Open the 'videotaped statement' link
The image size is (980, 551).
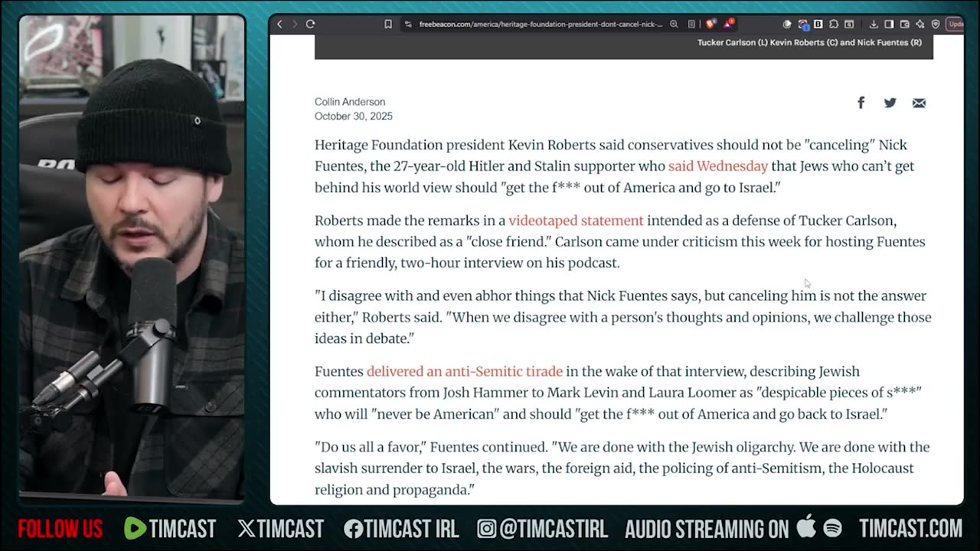576,220
